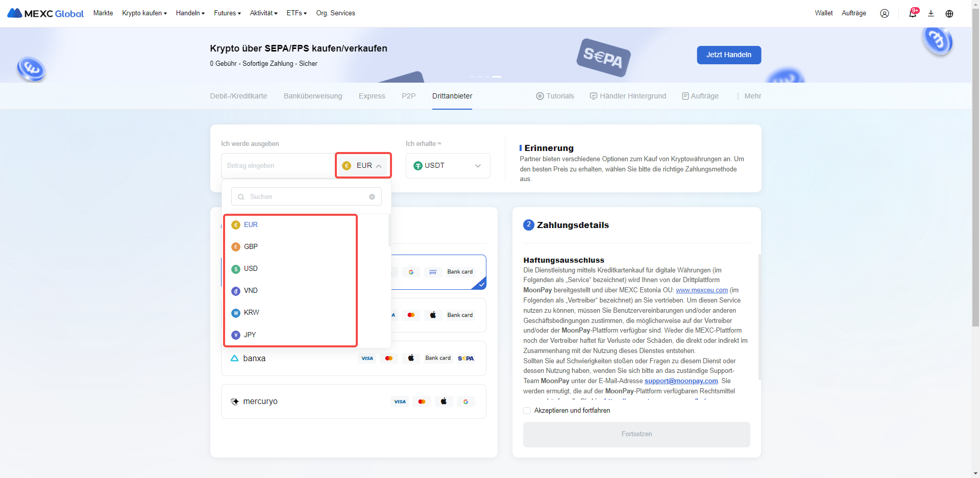Image resolution: width=980 pixels, height=478 pixels.
Task: Expand the USDT crypto dropdown
Action: 448,166
